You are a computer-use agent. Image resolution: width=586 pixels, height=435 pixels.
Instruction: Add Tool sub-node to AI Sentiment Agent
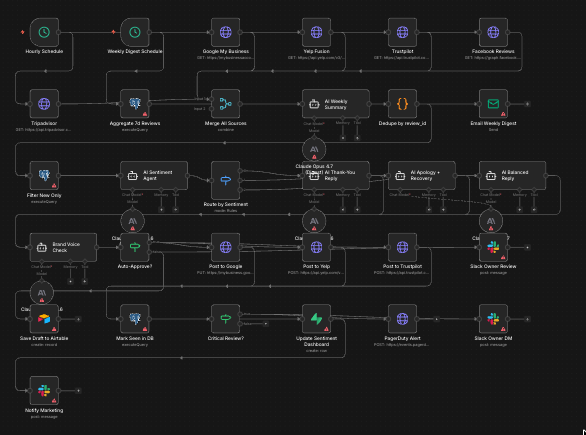[175, 210]
